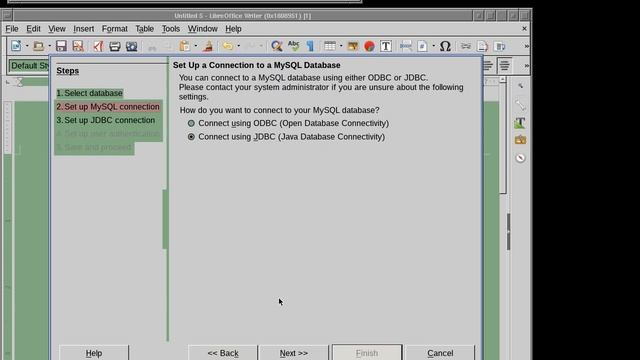Click the Cancel button

tap(440, 353)
